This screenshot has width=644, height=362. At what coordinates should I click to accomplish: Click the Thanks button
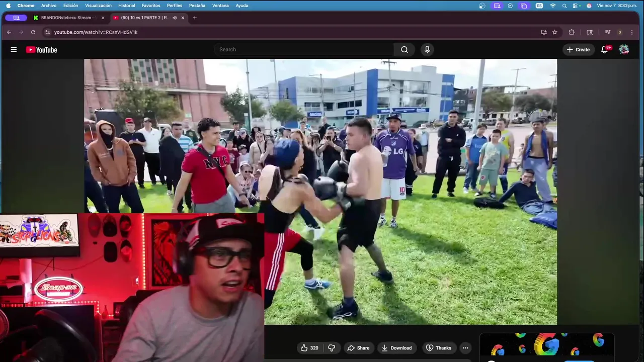439,348
